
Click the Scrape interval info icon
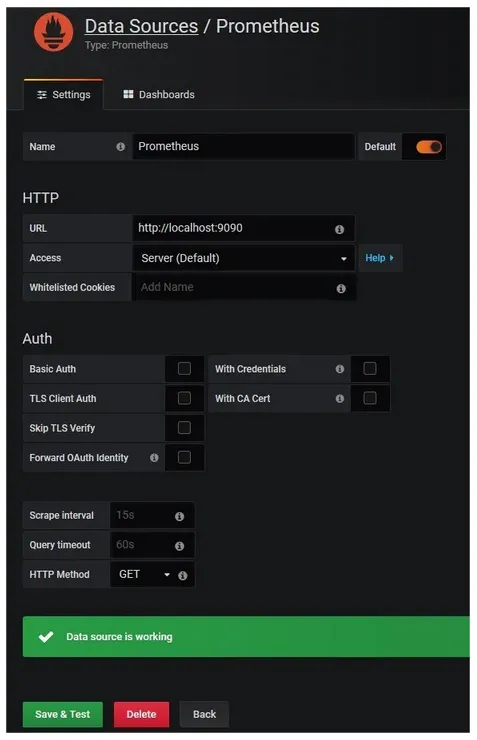point(179,516)
